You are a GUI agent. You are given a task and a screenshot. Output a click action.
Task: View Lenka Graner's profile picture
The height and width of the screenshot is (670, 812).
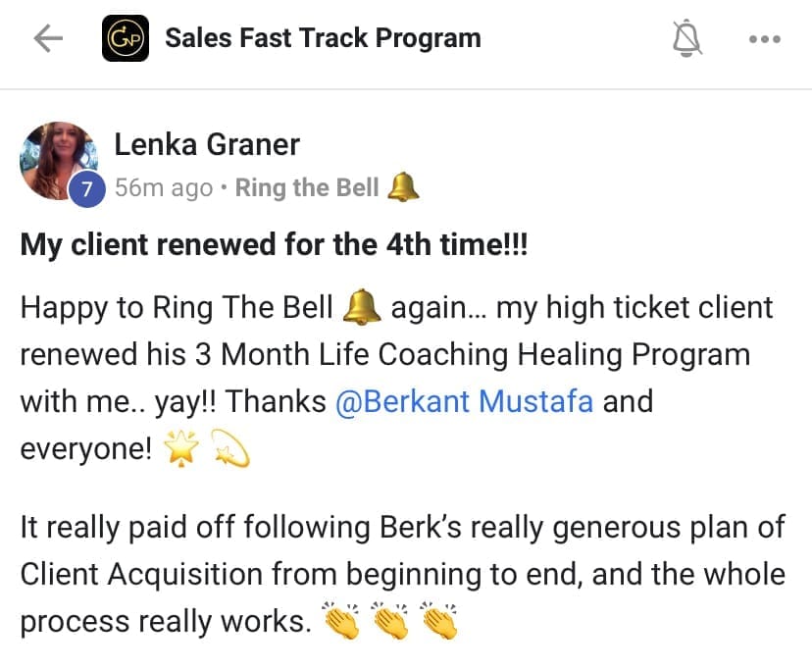point(57,157)
